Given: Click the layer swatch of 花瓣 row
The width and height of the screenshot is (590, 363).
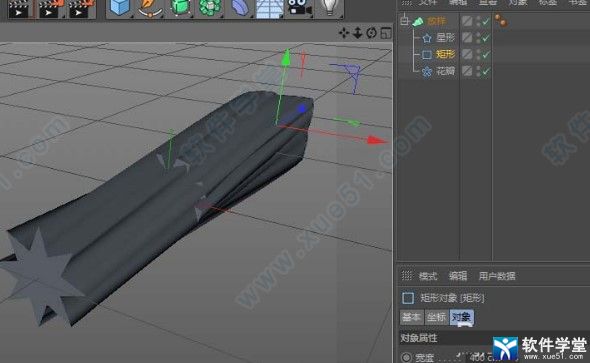Looking at the screenshot, I should tap(467, 71).
